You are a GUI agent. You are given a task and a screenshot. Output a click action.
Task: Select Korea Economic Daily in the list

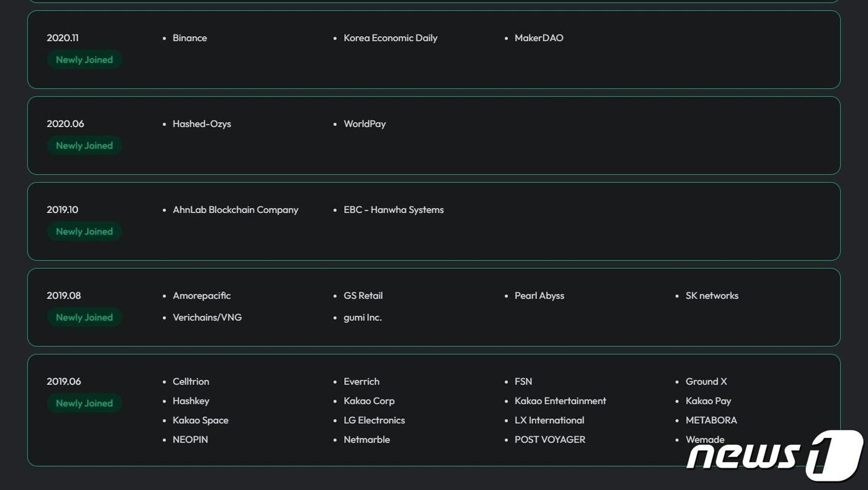tap(390, 38)
